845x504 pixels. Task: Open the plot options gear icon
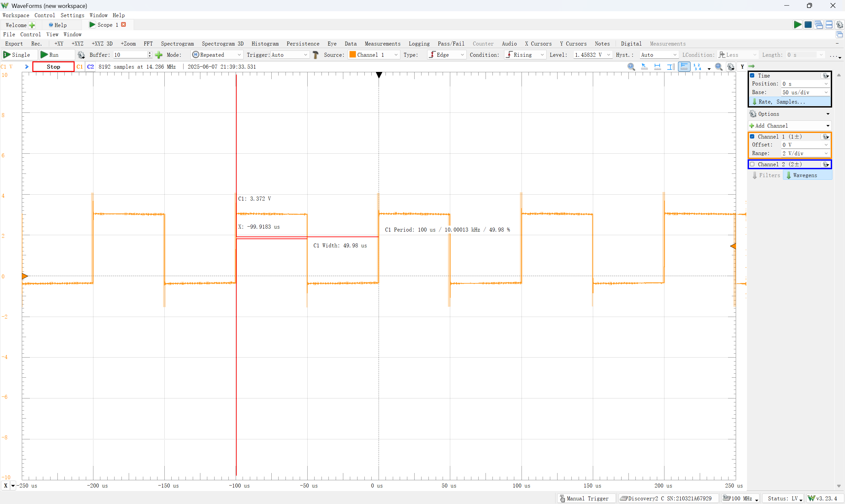[730, 67]
